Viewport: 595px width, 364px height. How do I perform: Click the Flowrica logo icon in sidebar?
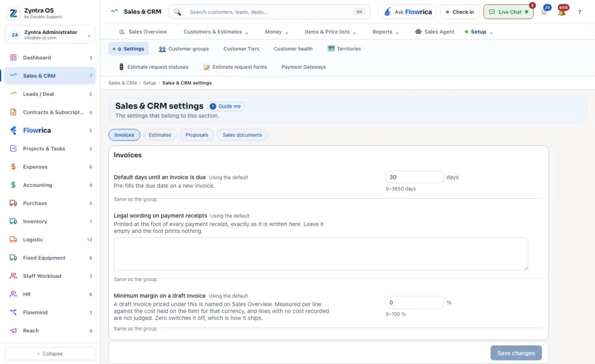(13, 131)
